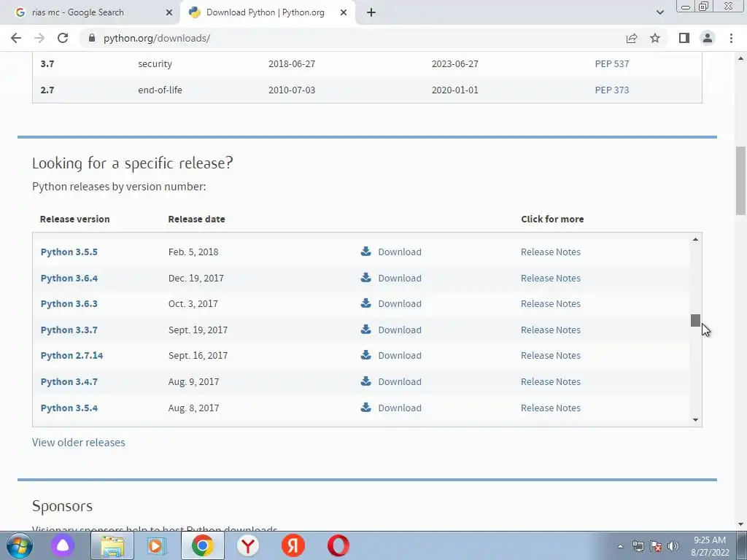
Task: Click the browser forward arrow
Action: (x=39, y=38)
